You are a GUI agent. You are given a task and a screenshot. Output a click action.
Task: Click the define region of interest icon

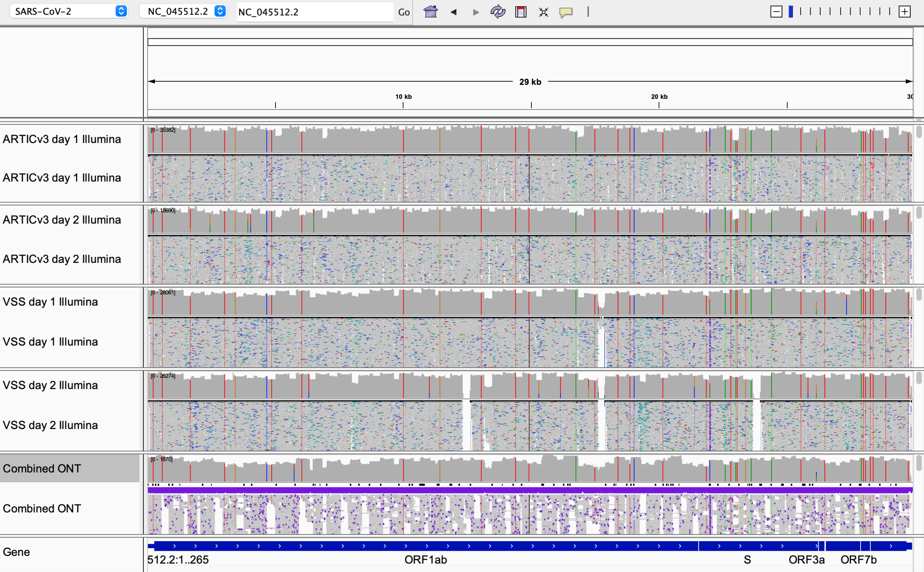pos(521,11)
